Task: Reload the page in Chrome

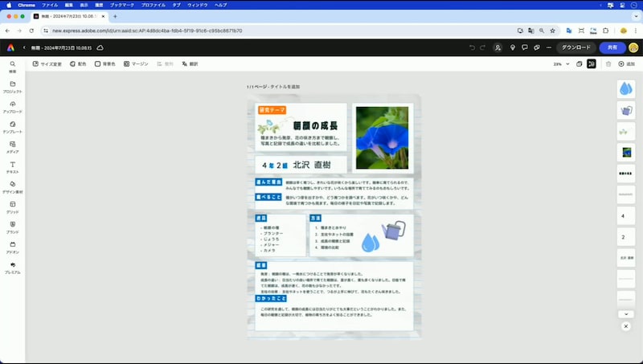Action: (31, 31)
